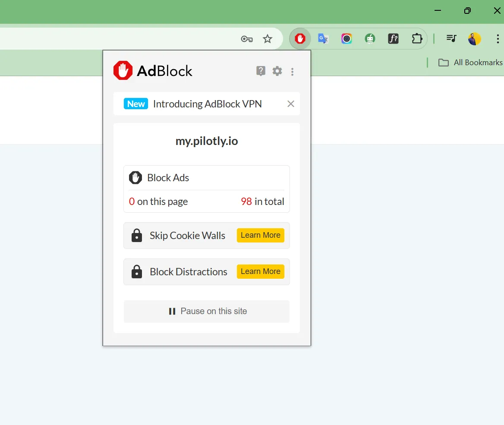
Task: Minimize the Chrome window
Action: pos(438,11)
